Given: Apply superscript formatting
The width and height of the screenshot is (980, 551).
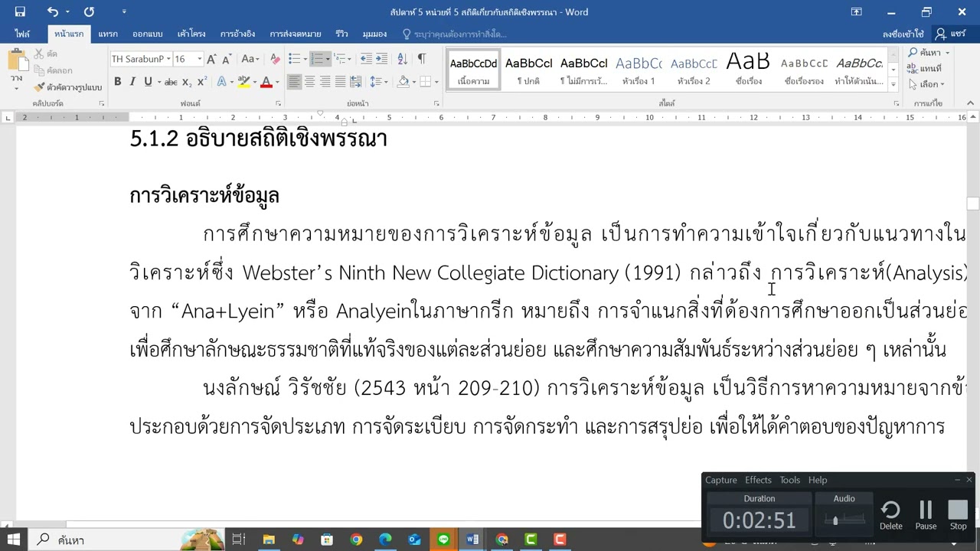Looking at the screenshot, I should (202, 82).
